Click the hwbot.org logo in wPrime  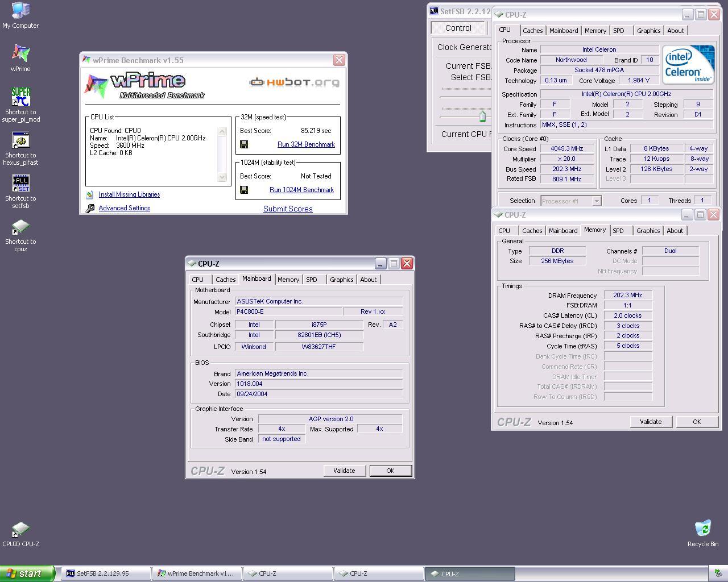294,82
